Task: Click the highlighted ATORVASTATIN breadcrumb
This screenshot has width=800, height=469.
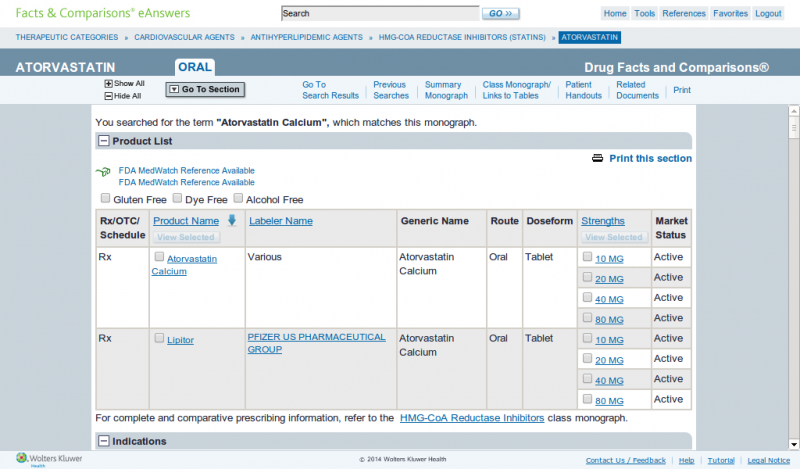Action: 589,37
